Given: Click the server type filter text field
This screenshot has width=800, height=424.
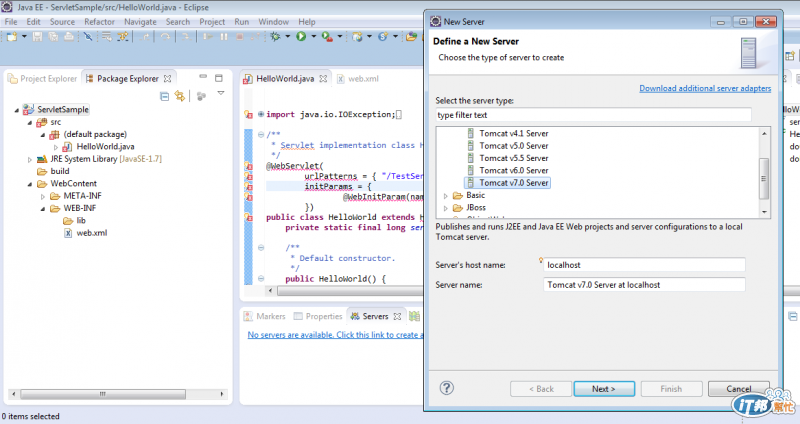Looking at the screenshot, I should coord(593,115).
